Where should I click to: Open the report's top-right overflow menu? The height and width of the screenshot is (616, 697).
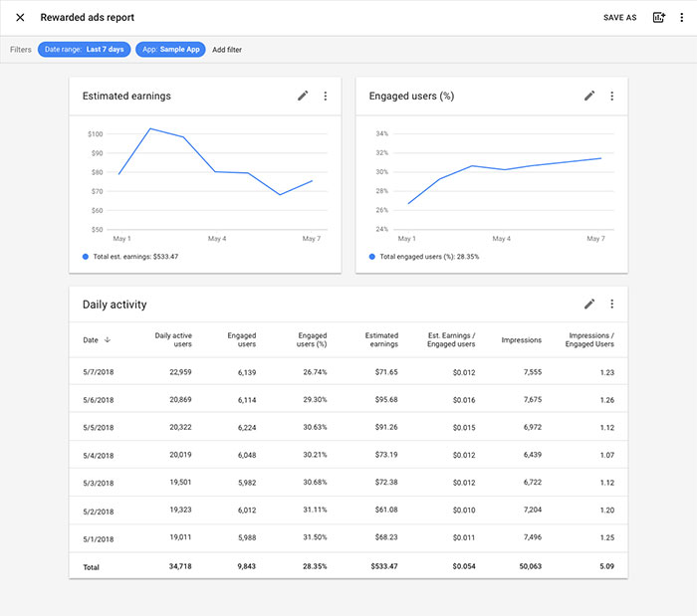(x=681, y=17)
